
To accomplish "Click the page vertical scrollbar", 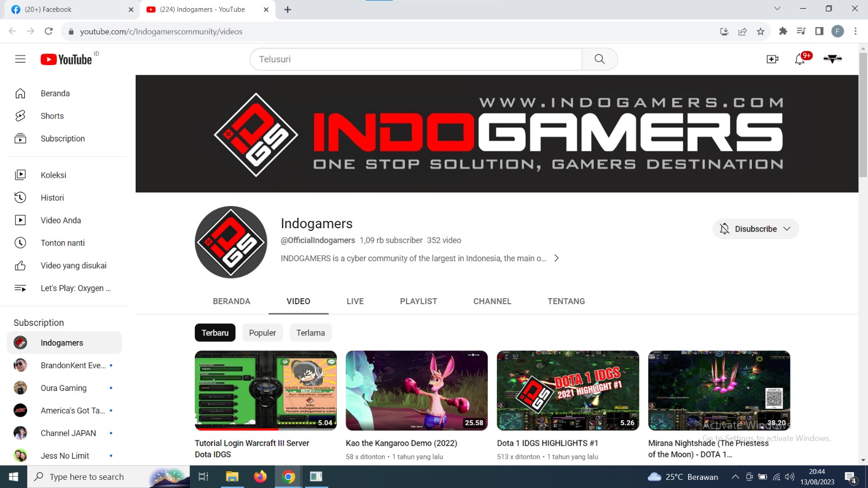I will pyautogui.click(x=863, y=115).
